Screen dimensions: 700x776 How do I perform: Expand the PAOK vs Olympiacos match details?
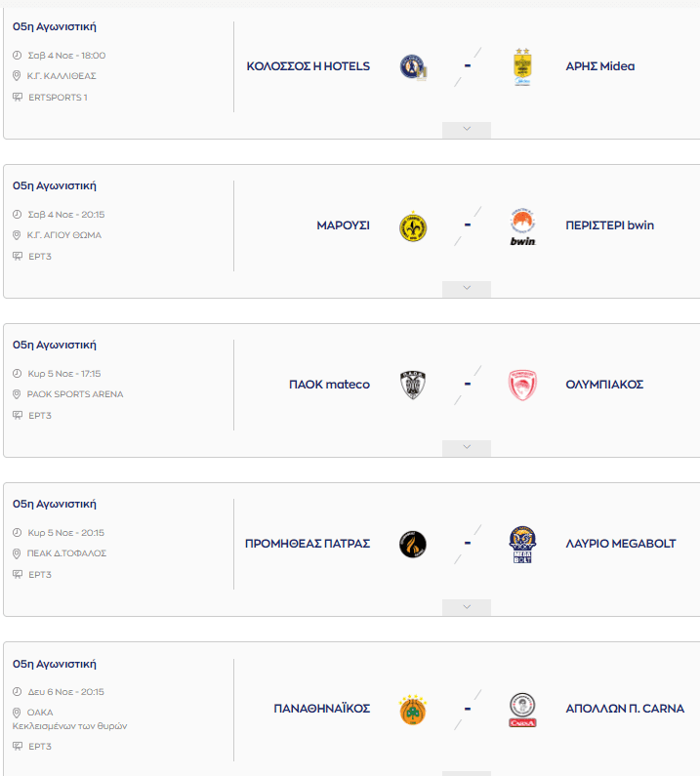(x=467, y=448)
